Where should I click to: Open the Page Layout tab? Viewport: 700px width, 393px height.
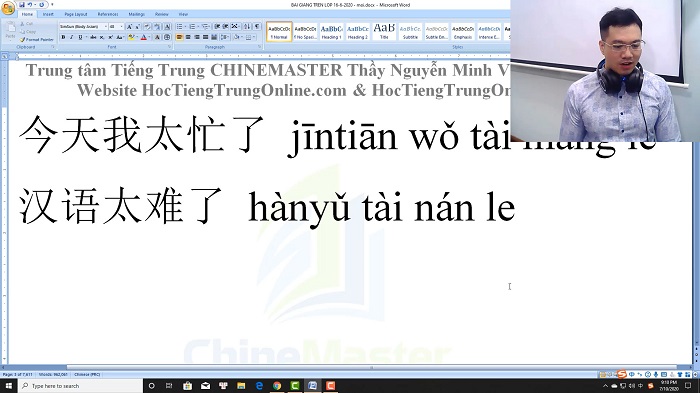[x=76, y=14]
